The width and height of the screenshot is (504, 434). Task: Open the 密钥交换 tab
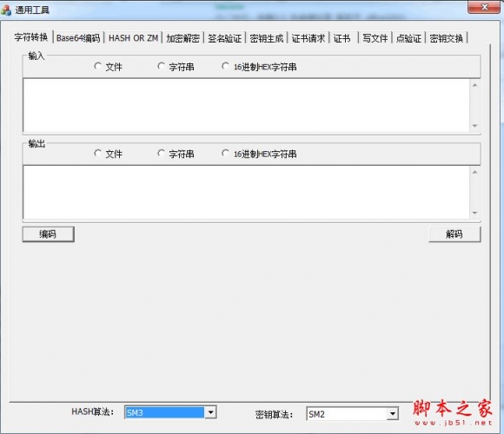point(446,38)
